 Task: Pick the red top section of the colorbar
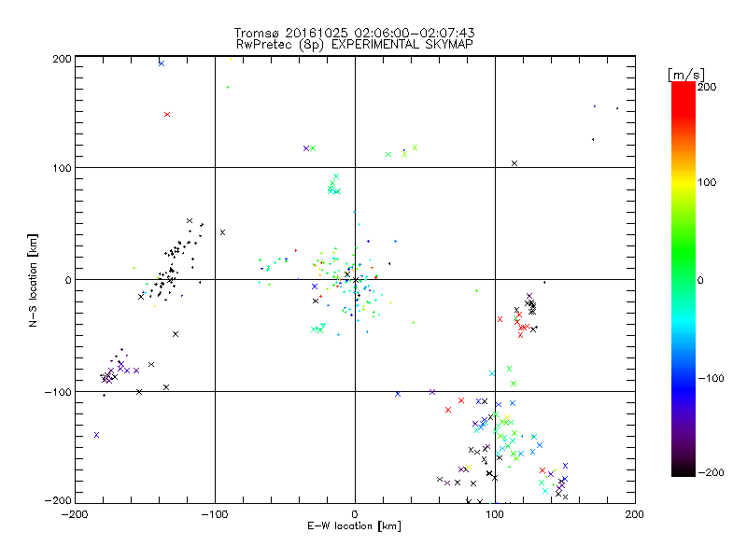[684, 98]
